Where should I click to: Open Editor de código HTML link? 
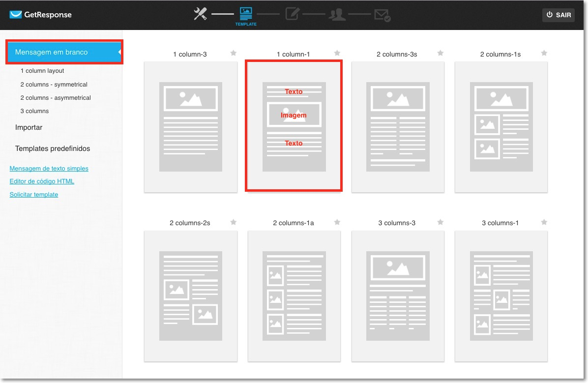(42, 181)
